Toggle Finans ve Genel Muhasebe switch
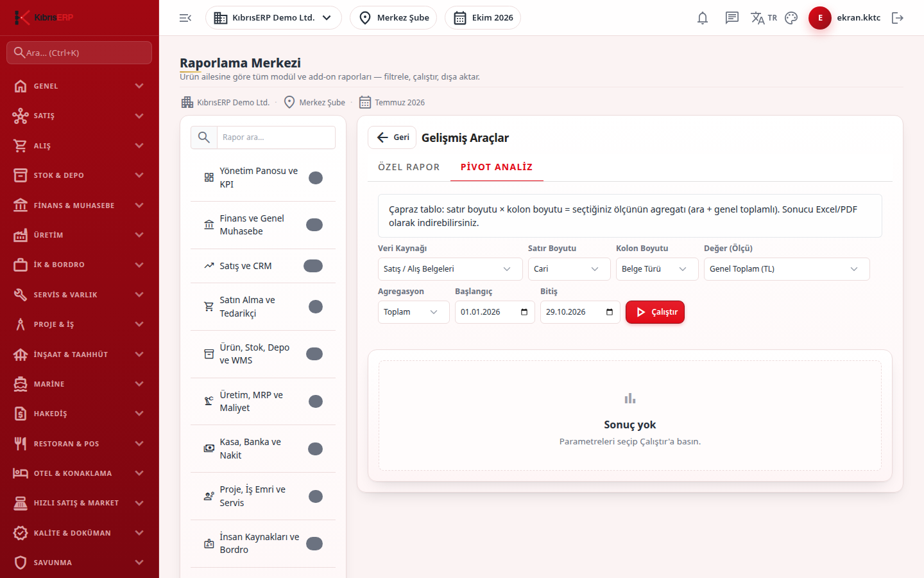 tap(314, 225)
